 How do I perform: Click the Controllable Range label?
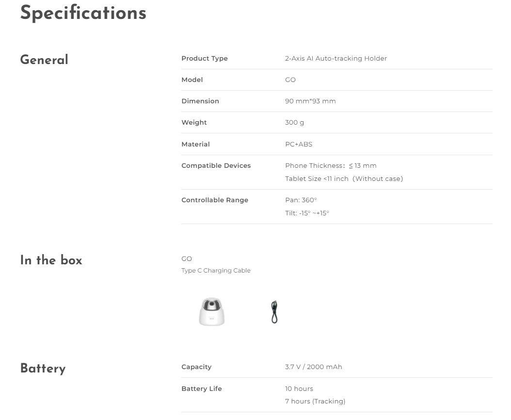pos(215,200)
